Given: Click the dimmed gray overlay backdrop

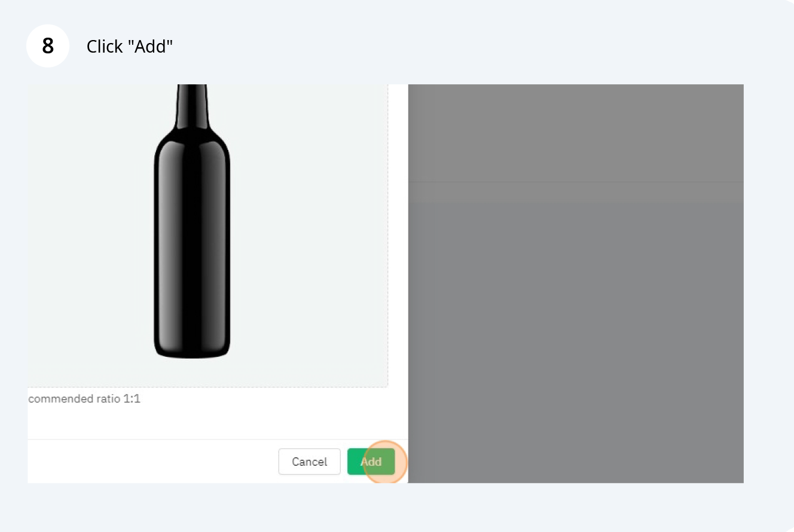Looking at the screenshot, I should 576,283.
